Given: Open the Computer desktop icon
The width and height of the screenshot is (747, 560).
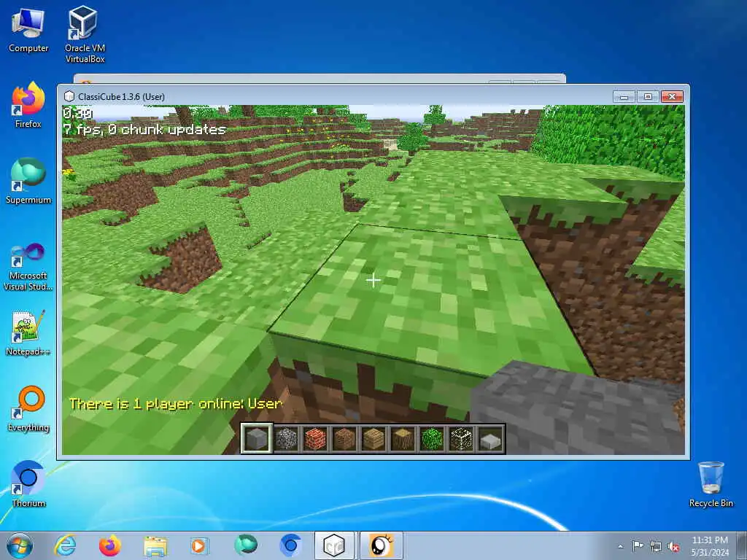Looking at the screenshot, I should coord(28,31).
